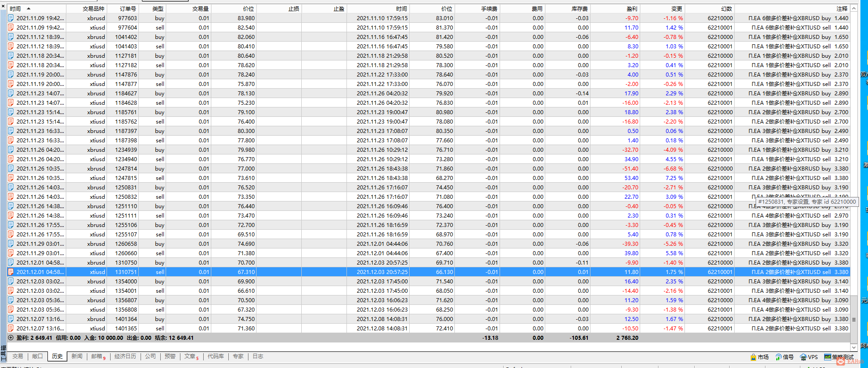868x368 pixels.
Task: Open the 新闻 news tab
Action: tap(77, 356)
